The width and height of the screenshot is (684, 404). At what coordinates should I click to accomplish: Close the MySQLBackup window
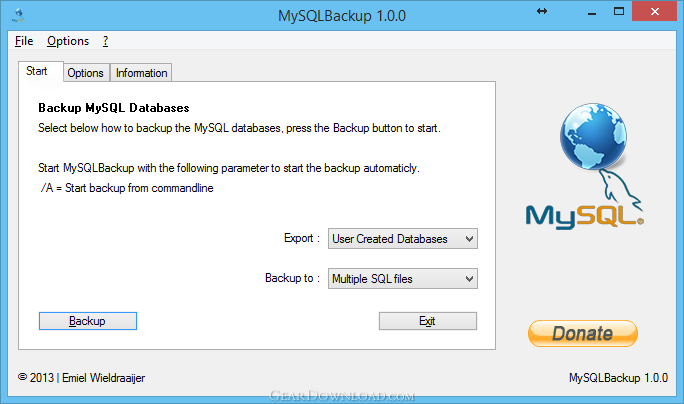(654, 11)
